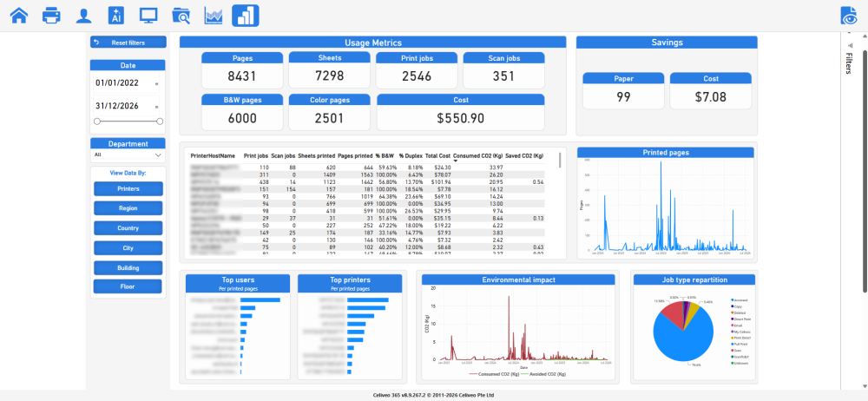868x401 pixels.
Task: Open the Department dropdown set to All
Action: [128, 155]
